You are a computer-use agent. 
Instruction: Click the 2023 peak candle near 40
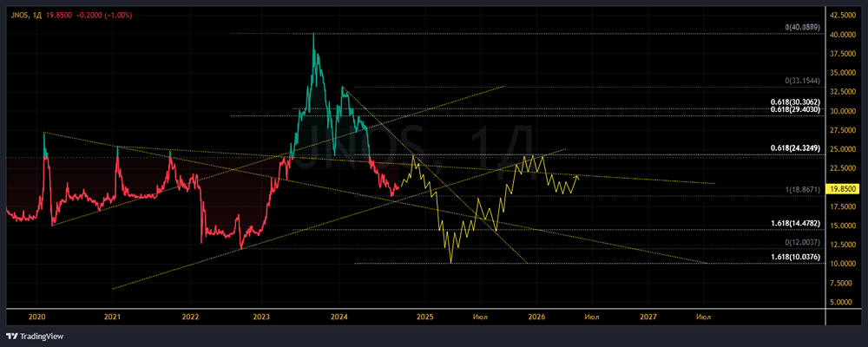[313, 35]
